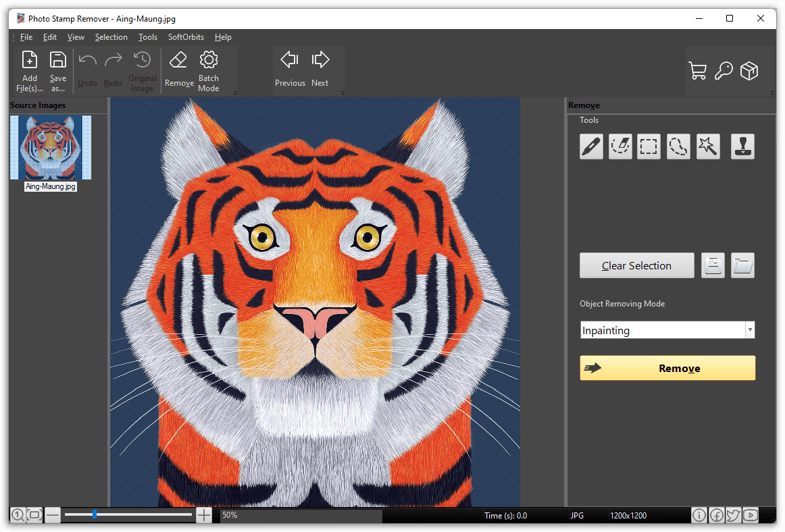Select the Free-form lasso tool
Viewport: 785px width, 532px height.
(678, 147)
